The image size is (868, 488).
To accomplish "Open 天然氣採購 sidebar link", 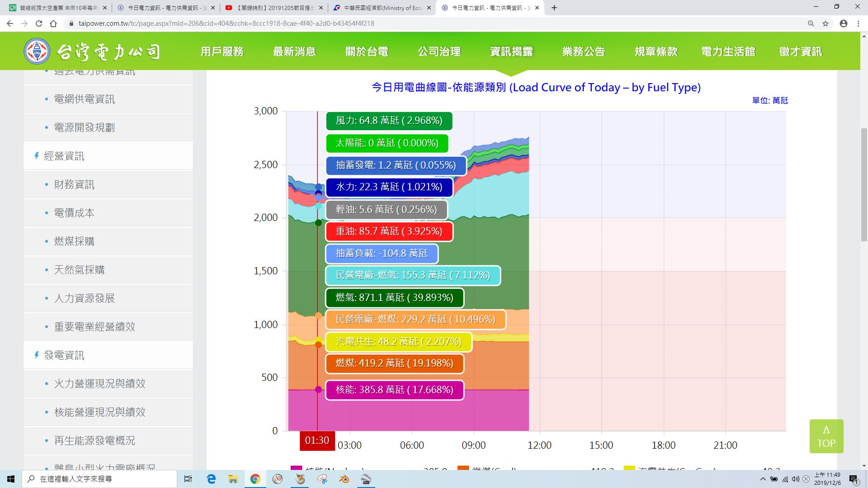I will tap(108, 270).
